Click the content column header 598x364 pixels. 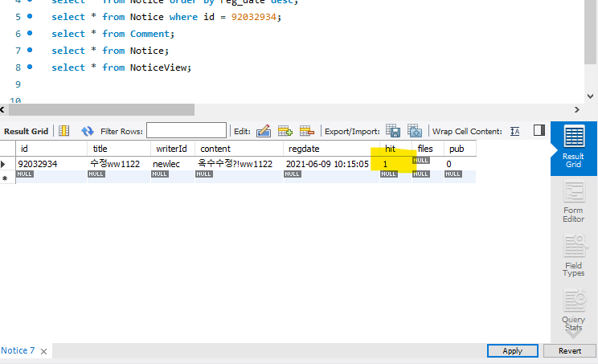coord(240,149)
